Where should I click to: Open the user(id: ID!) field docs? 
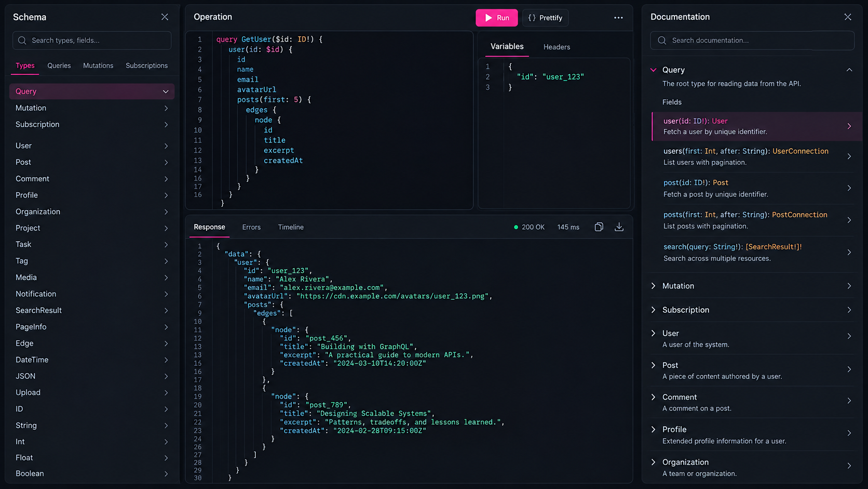coord(757,126)
